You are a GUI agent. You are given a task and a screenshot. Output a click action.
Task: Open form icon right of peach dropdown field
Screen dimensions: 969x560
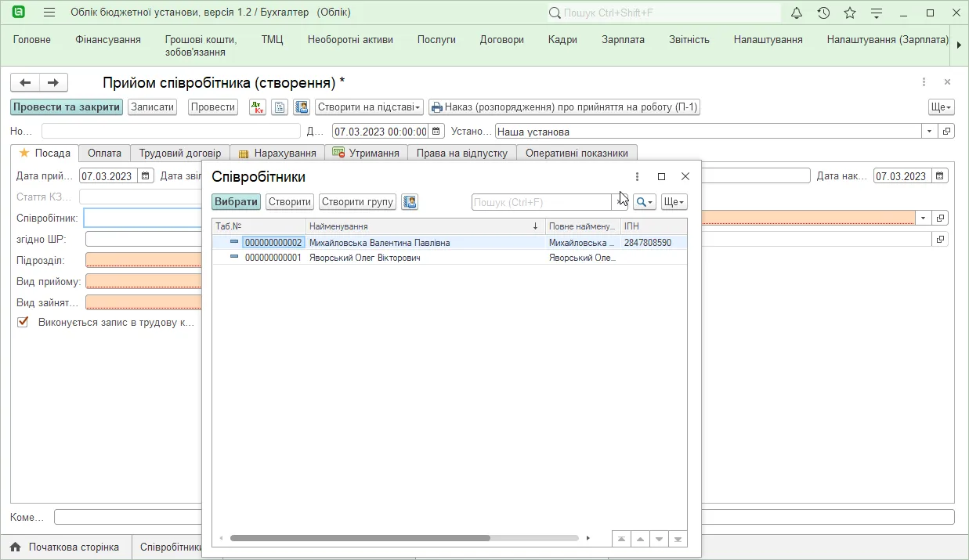pos(942,218)
